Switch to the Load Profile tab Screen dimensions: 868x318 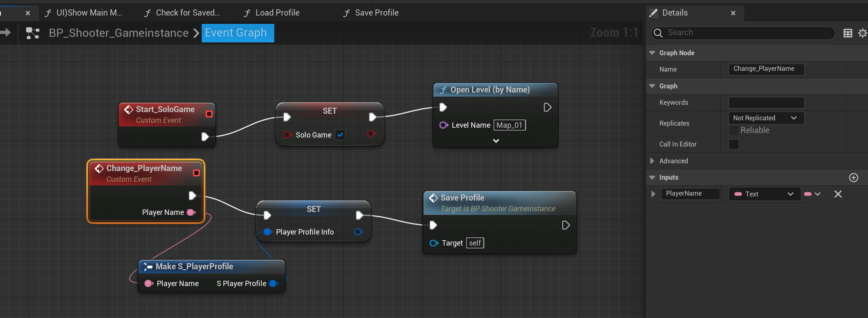277,13
